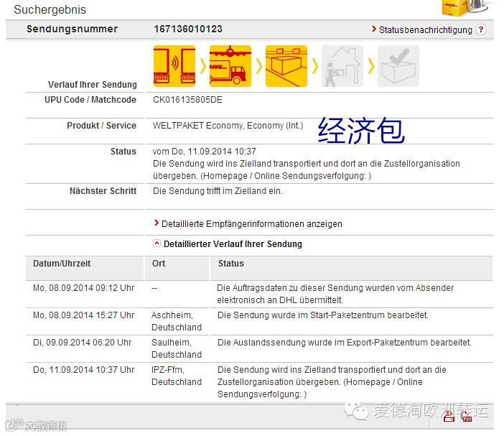Viewport: 504px width, 436px height.
Task: Click 'Die Sendung trifft im Zielland ein.' text
Action: [x=218, y=191]
